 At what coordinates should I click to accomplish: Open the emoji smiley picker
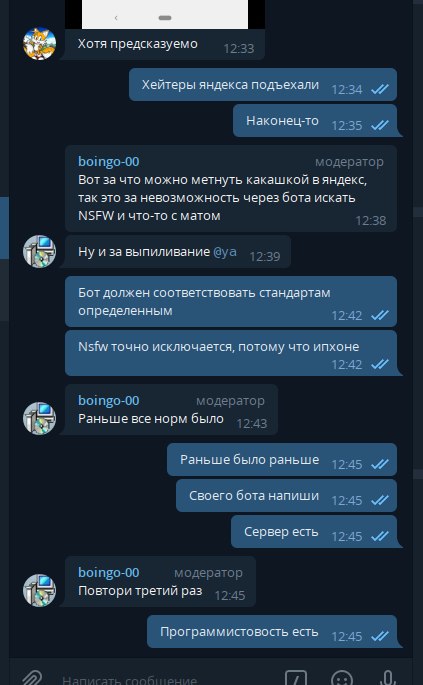pos(342,678)
